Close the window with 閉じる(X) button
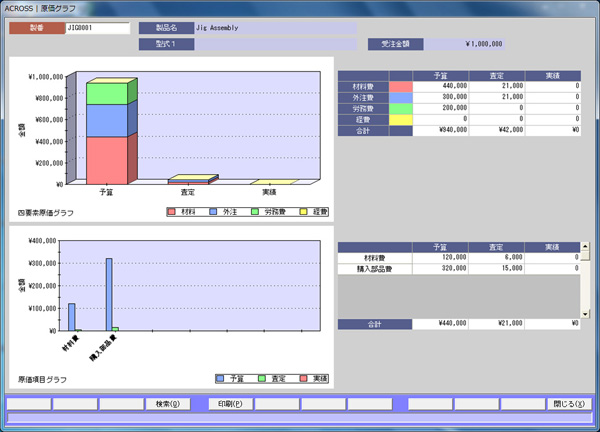600x432 pixels. click(568, 404)
